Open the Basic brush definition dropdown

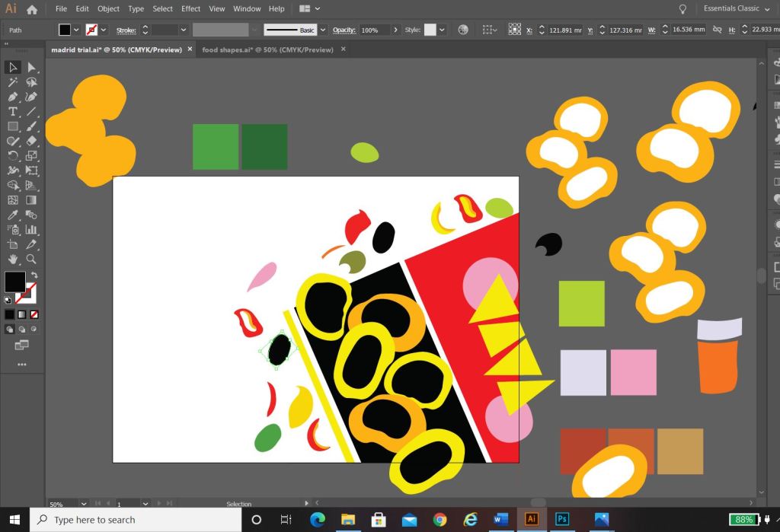[323, 30]
